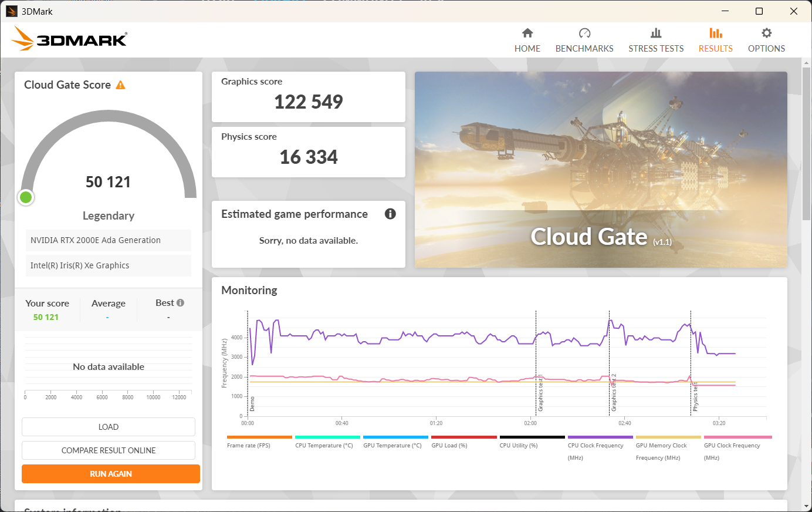Open Options using the gear icon
Screen dimensions: 812x512
[766, 33]
